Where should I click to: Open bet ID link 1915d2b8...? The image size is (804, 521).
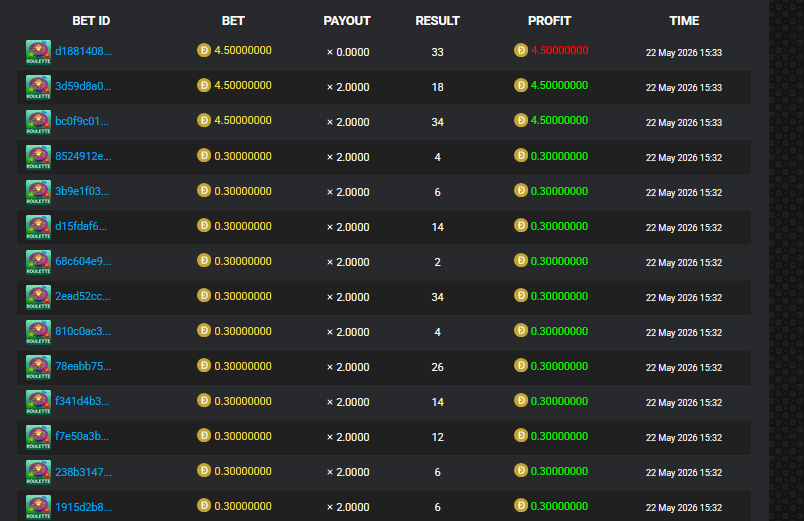[83, 507]
